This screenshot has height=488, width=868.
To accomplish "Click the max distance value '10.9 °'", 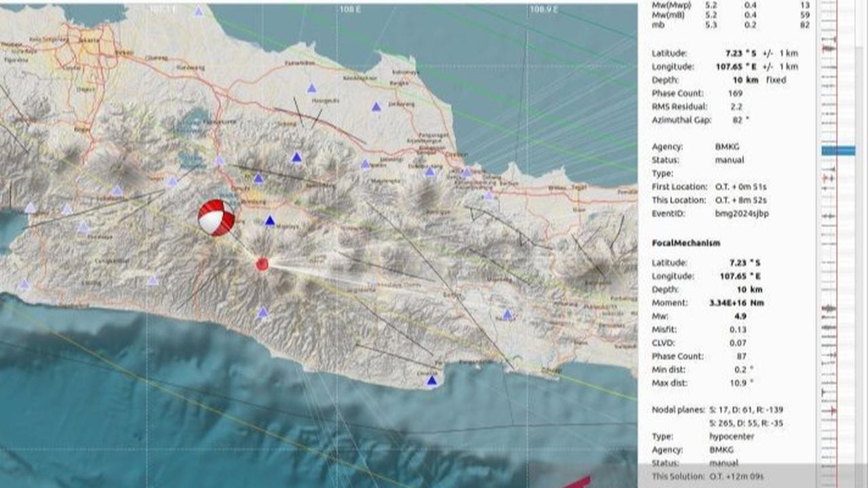I will pos(741,383).
